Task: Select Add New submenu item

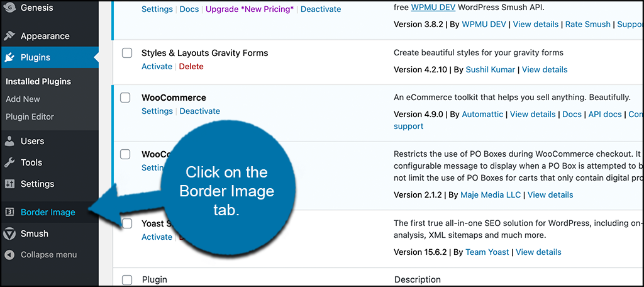Action: (23, 99)
